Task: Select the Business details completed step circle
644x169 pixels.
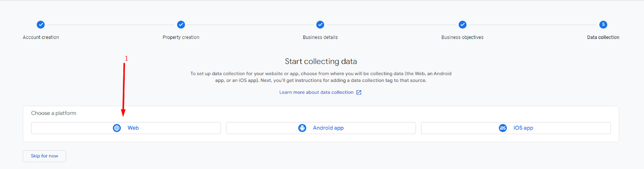Action: (x=320, y=25)
